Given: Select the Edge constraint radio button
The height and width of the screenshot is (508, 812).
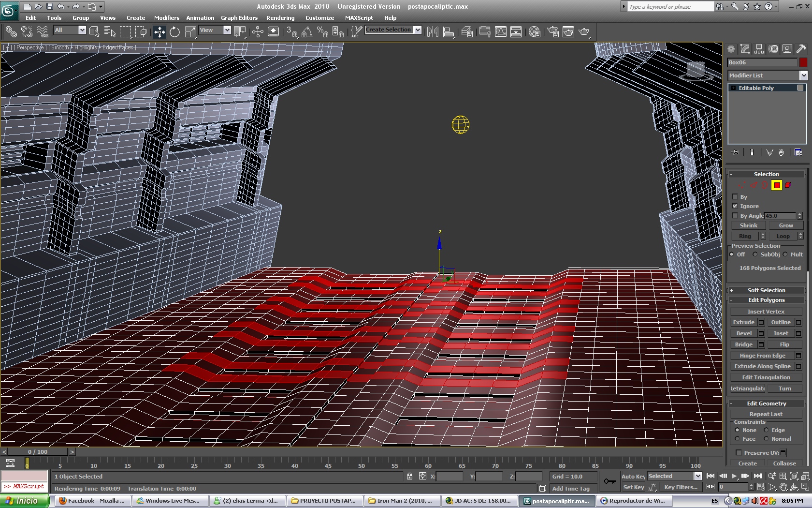Looking at the screenshot, I should [x=766, y=430].
